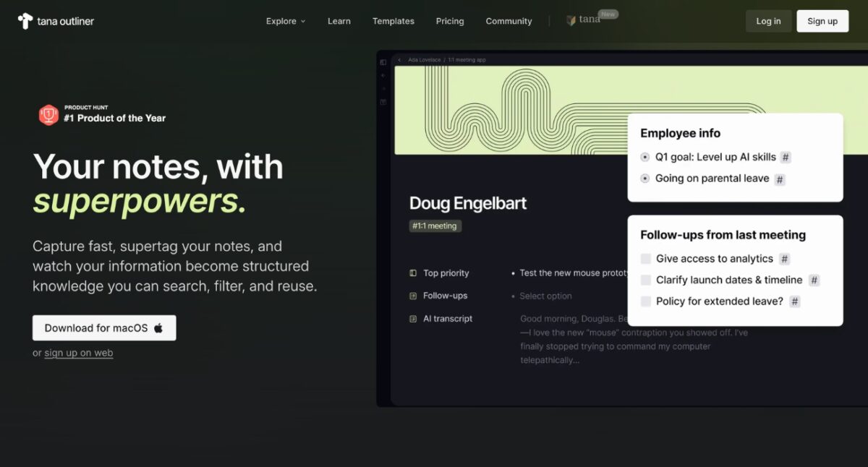Click the Ada Lovelace breadcrumb
The image size is (868, 467).
(x=425, y=60)
